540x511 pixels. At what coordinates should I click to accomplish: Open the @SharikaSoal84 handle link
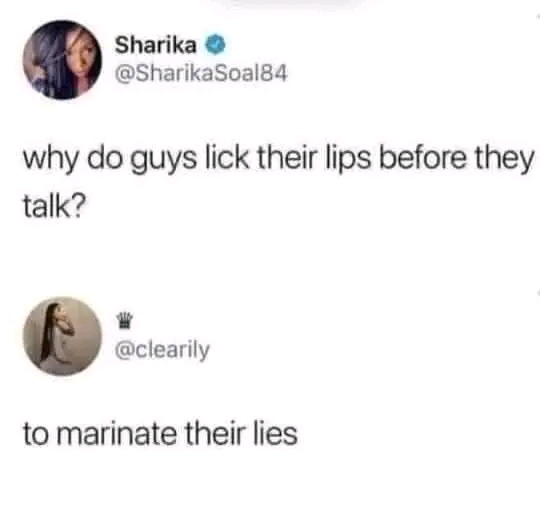tap(201, 73)
